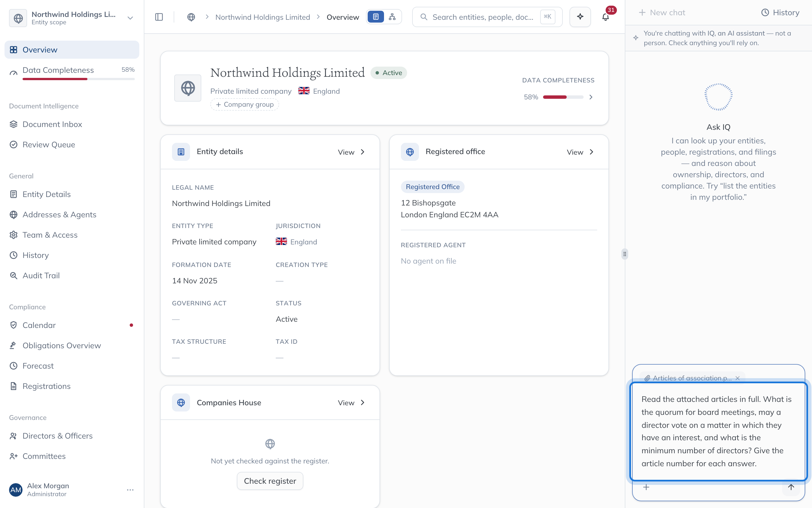The height and width of the screenshot is (508, 812).
Task: View Entity details card
Action: pyautogui.click(x=351, y=152)
